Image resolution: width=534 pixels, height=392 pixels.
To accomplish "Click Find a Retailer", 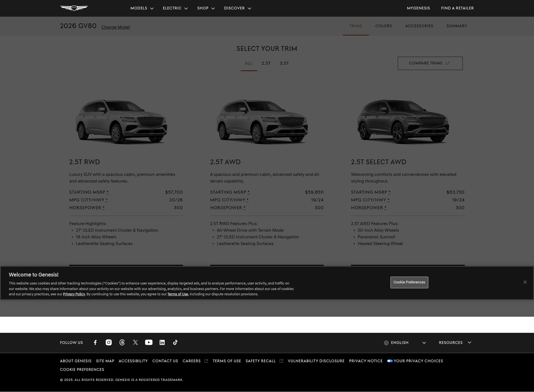I will pos(457,8).
